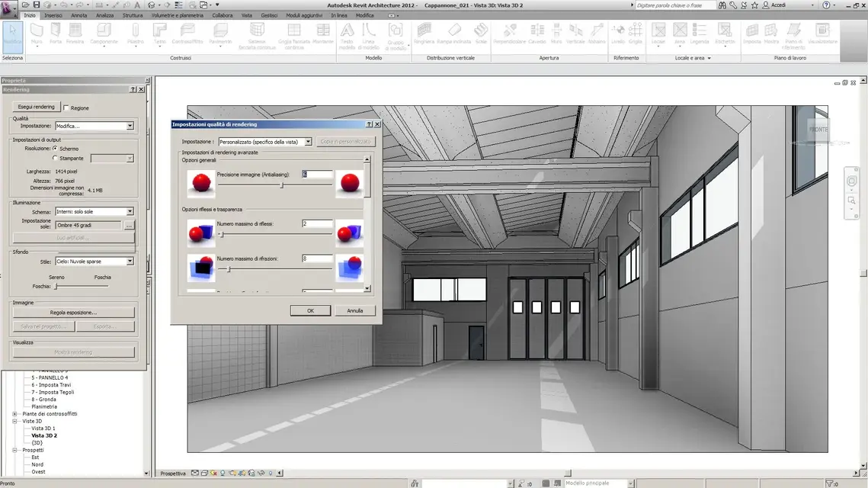Expand Piante dei controsoffitti tree node
Screen dimensions: 868x488
tap(15, 414)
